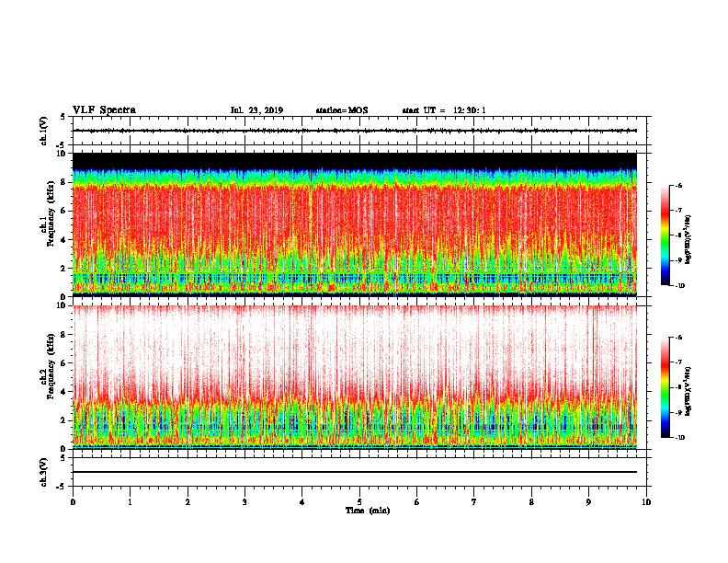Click the "-10" label on ch.2 colorbar
This screenshot has height=563, width=728.
680,438
